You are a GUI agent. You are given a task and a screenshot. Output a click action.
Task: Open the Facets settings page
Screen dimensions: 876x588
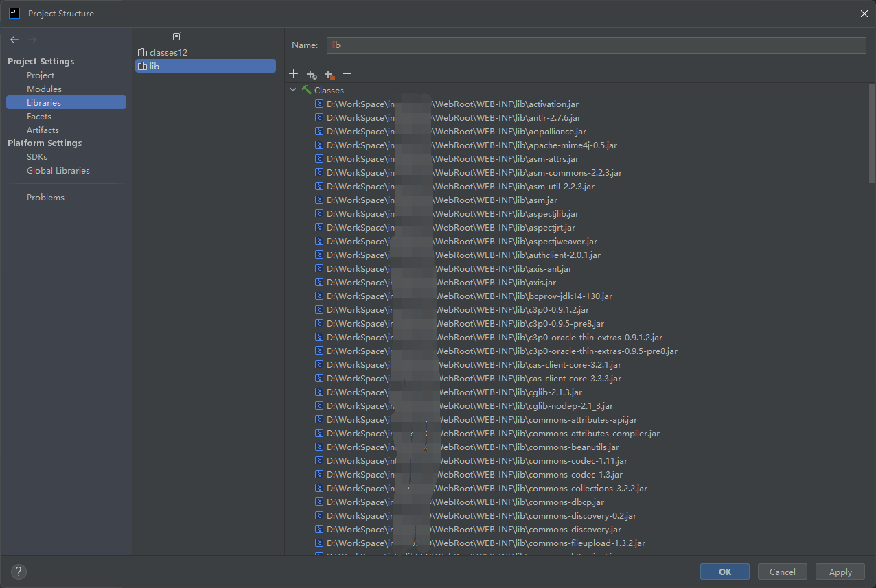[39, 117]
